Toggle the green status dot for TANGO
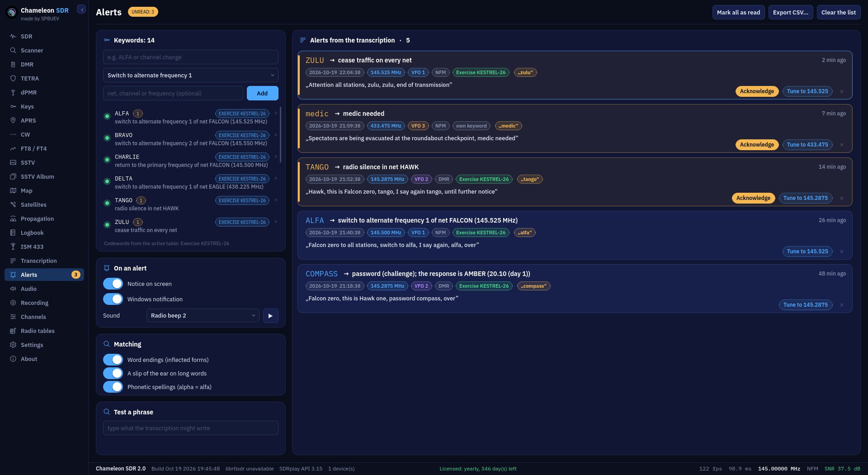The image size is (868, 475). tap(107, 203)
